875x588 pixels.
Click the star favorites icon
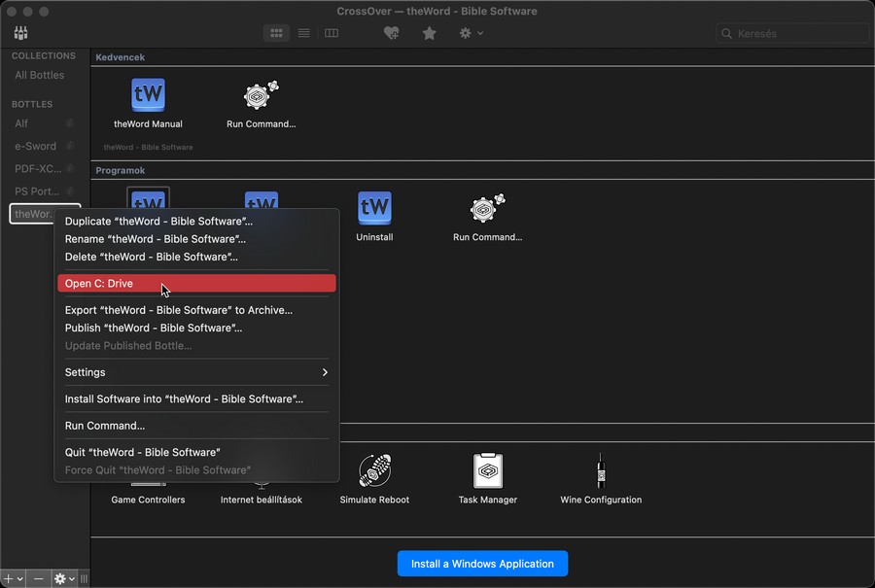[x=429, y=33]
